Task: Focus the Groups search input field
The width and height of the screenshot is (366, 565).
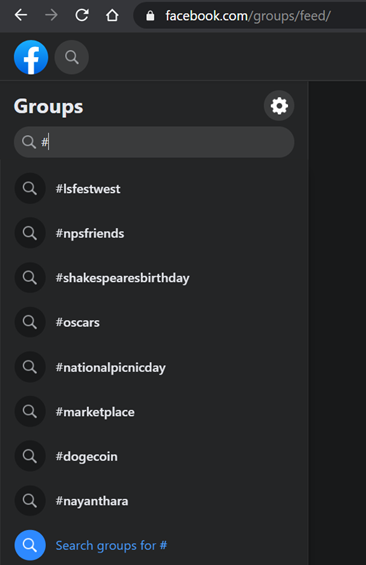Action: coord(154,142)
